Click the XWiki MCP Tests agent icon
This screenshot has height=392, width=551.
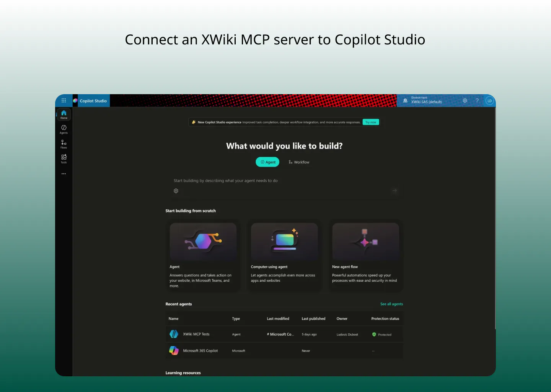174,334
